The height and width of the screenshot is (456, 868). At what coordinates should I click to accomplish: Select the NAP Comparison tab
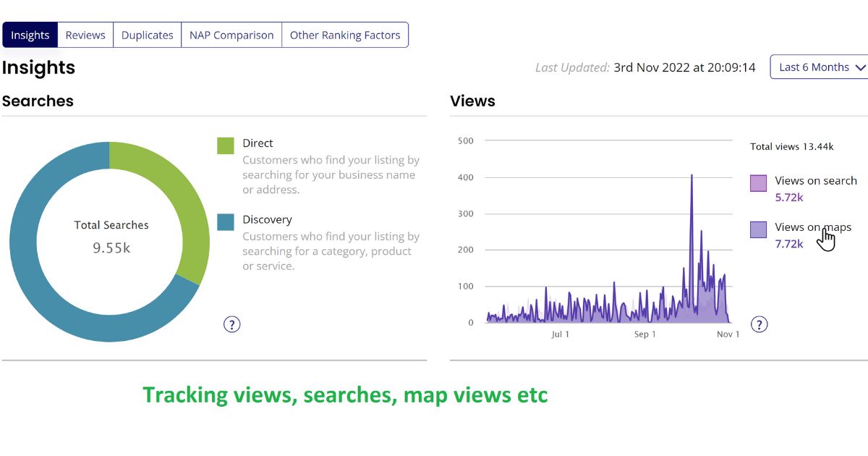(231, 35)
